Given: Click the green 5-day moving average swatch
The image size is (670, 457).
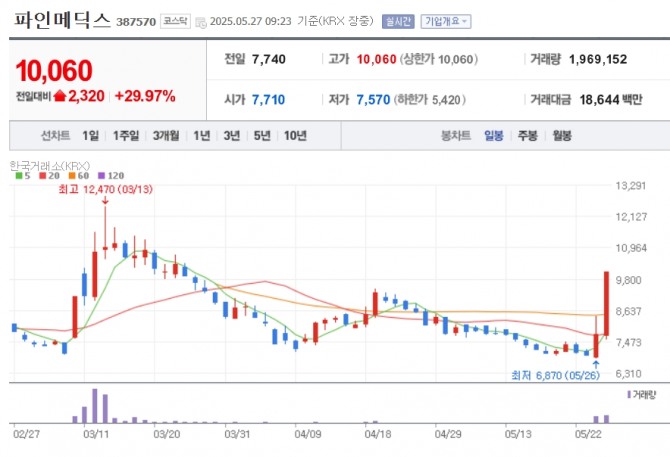Looking at the screenshot, I should tap(19, 176).
